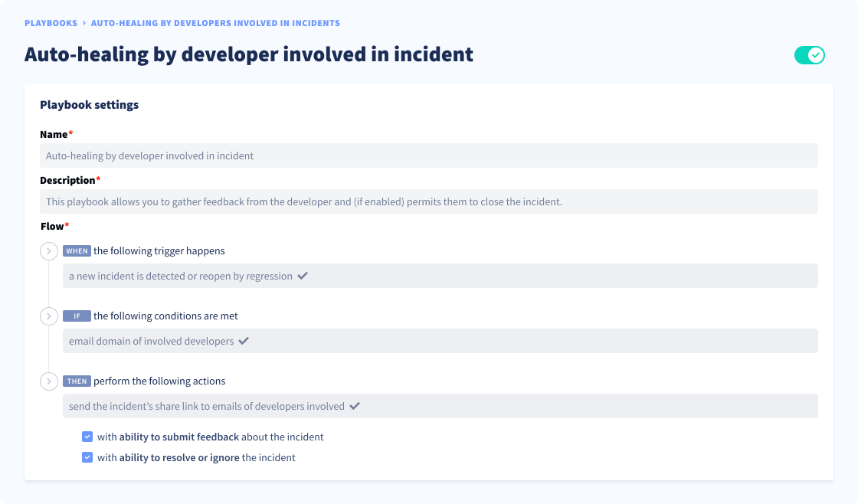Click the breadcrumb separator chevron
Viewport: 858px width, 504px height.
tap(83, 23)
